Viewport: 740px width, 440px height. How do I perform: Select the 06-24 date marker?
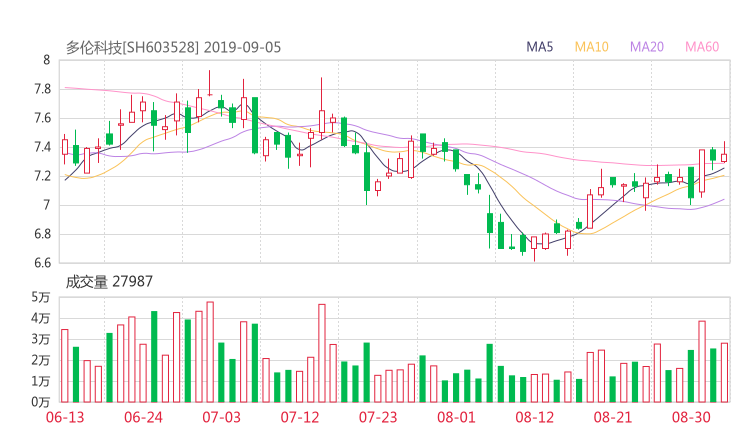tap(143, 416)
